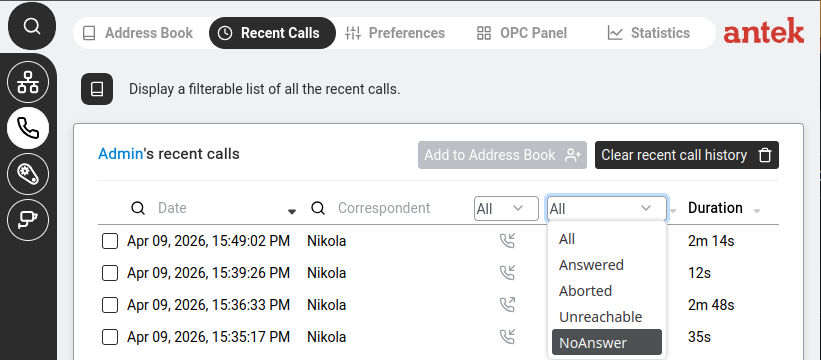
Task: Click incoming call icon for 15:49:02 row
Action: (507, 241)
